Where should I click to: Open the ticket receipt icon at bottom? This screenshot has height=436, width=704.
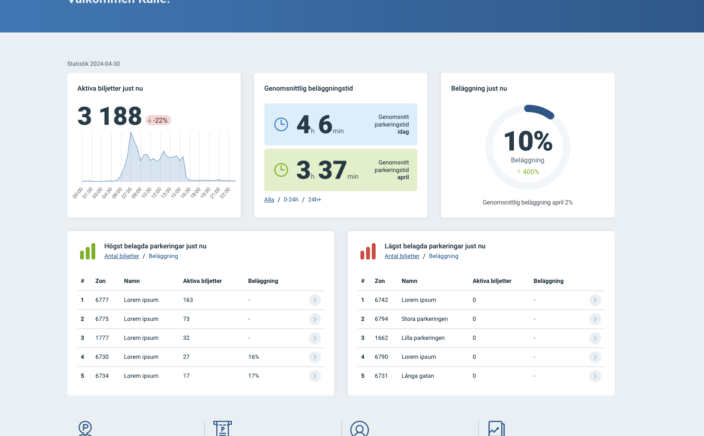222,428
